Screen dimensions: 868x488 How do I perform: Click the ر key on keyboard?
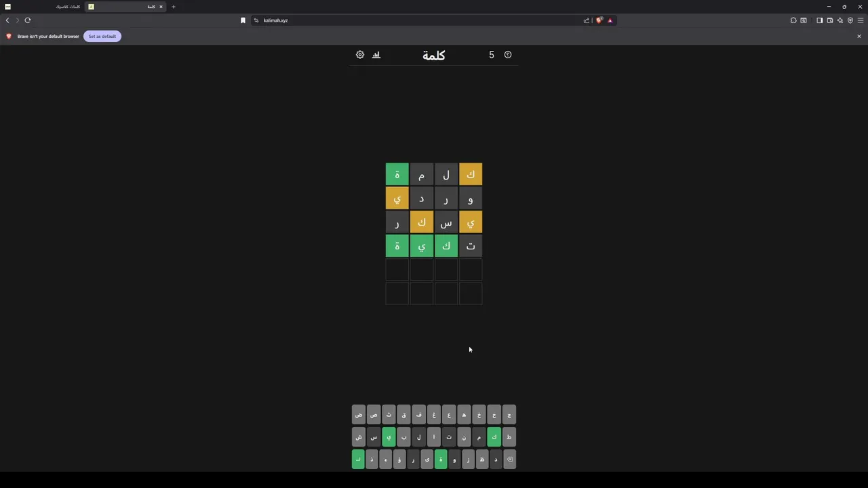[x=413, y=460]
